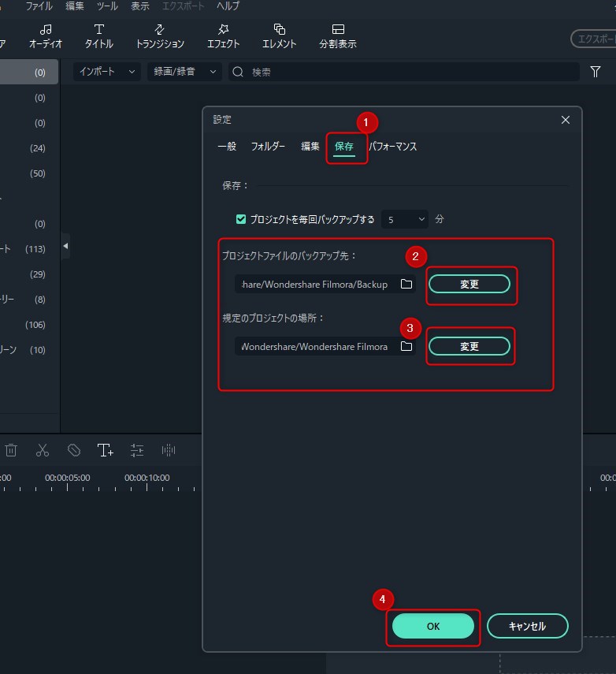The image size is (616, 674).
Task: Click the trash delete icon in timeline toolbar
Action: click(x=11, y=450)
